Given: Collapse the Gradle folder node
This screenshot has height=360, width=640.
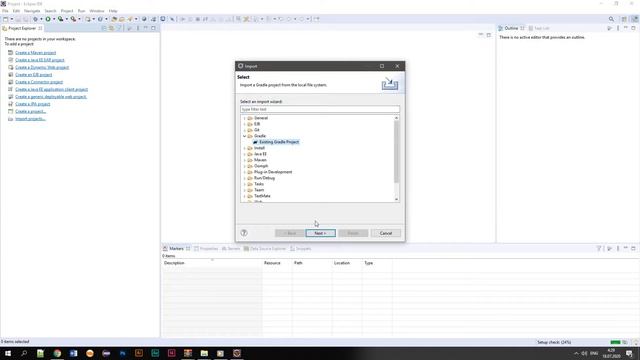Looking at the screenshot, I should (x=244, y=136).
